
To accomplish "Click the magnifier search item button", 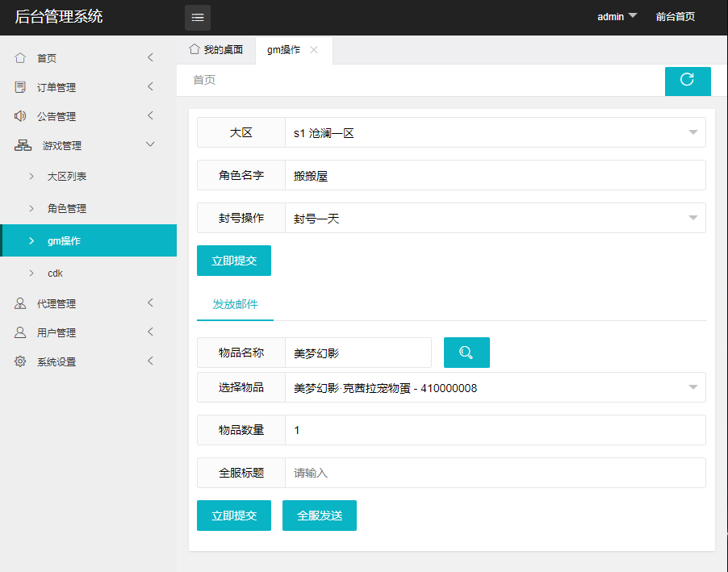I will click(x=467, y=353).
